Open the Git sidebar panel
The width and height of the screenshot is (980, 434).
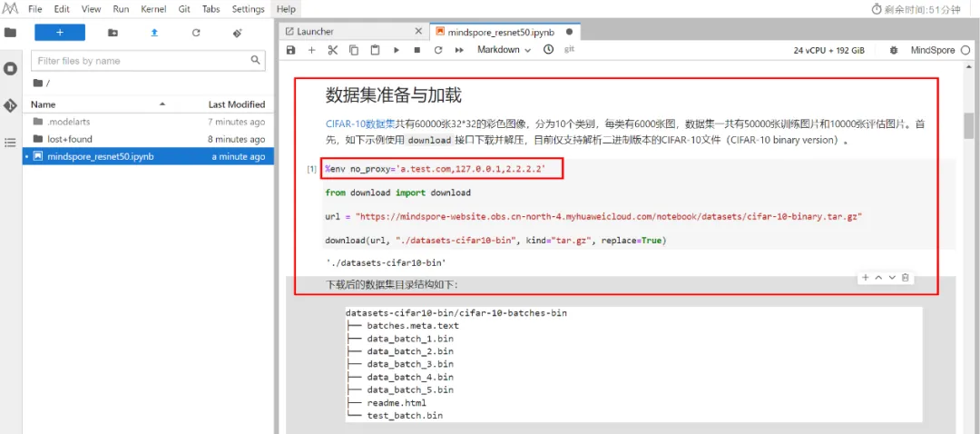coord(11,105)
